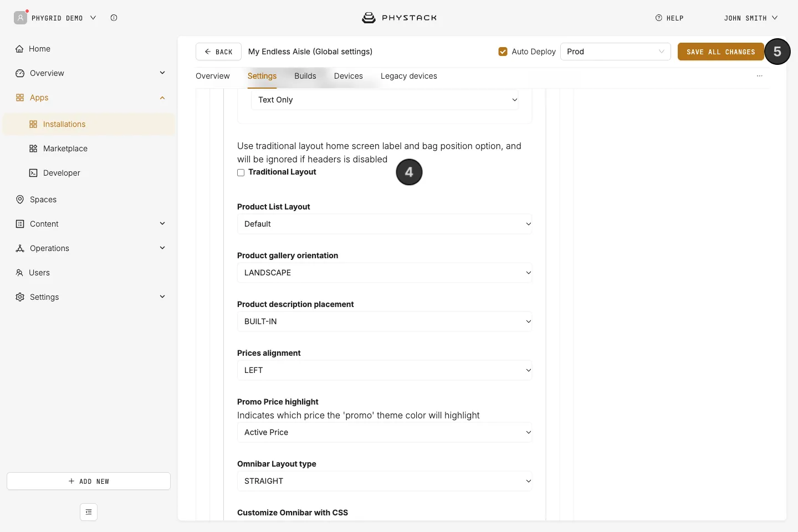798x532 pixels.
Task: Expand the Overview section chevron
Action: 162,73
